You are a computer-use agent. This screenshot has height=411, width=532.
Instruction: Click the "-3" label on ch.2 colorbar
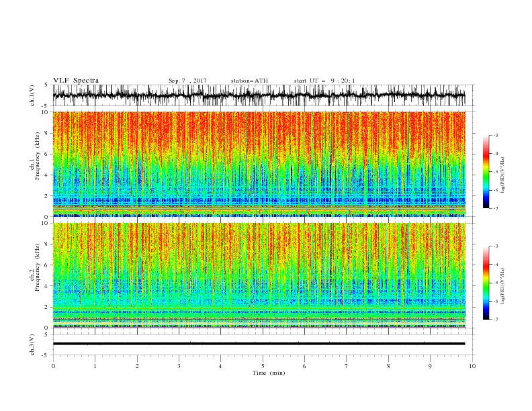[x=495, y=246]
